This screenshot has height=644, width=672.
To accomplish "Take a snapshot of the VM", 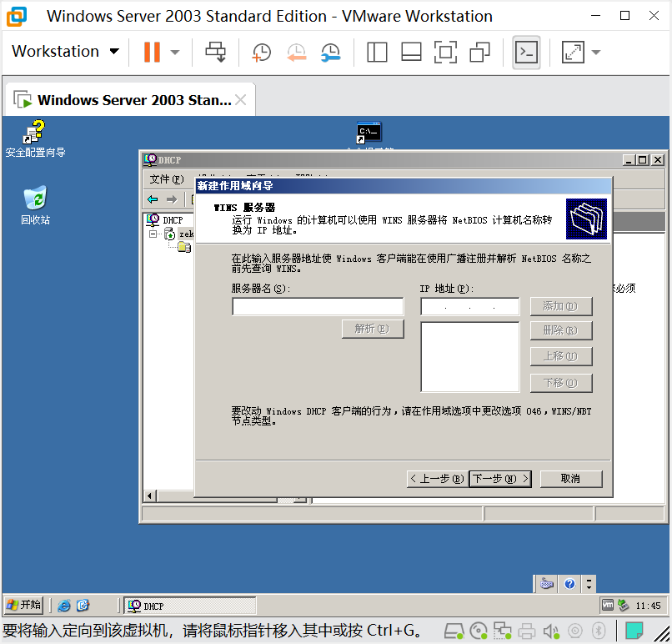I will pos(261,52).
